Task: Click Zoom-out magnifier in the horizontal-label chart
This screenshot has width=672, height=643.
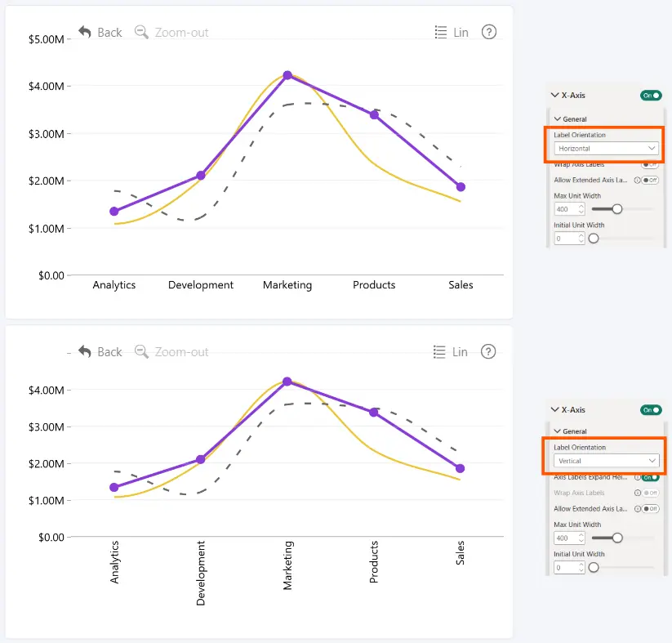Action: [x=141, y=32]
